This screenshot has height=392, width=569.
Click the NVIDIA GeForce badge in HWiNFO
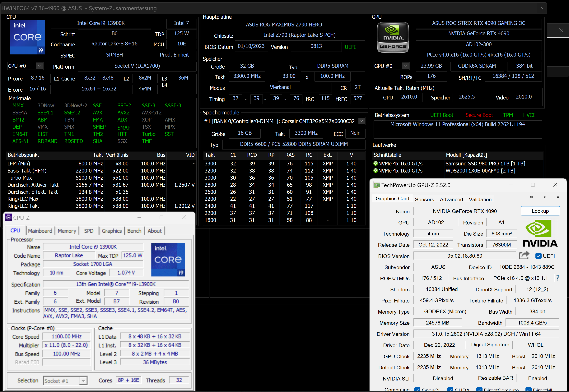pyautogui.click(x=393, y=37)
